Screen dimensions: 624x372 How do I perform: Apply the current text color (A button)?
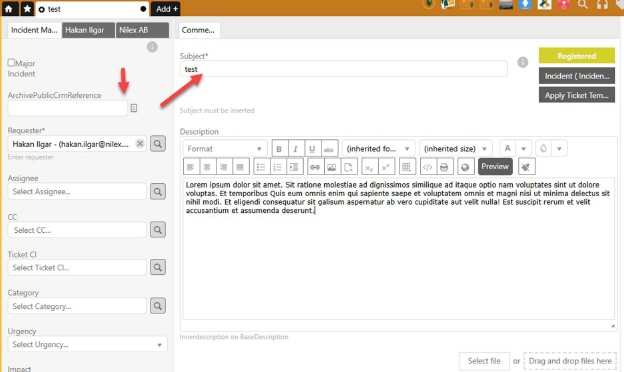tap(507, 149)
